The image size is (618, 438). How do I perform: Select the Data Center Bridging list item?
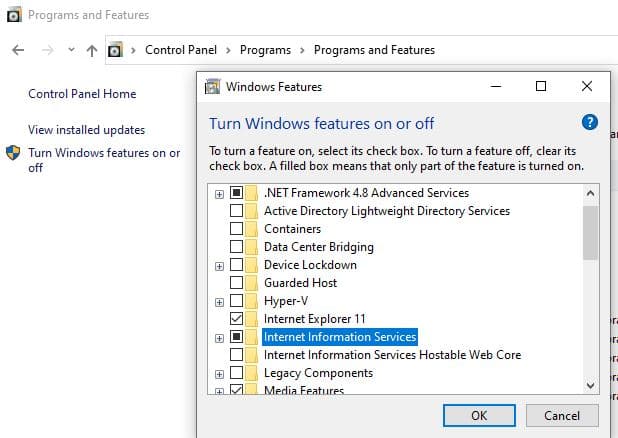pos(318,247)
